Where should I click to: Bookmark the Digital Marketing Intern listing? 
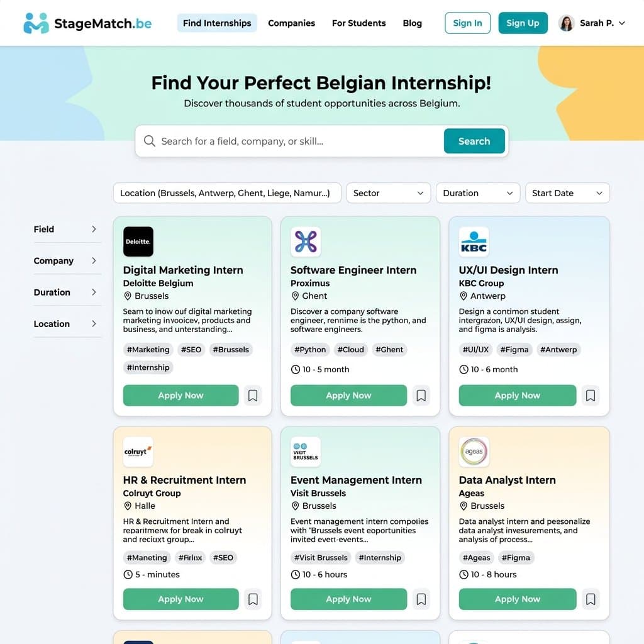click(253, 396)
